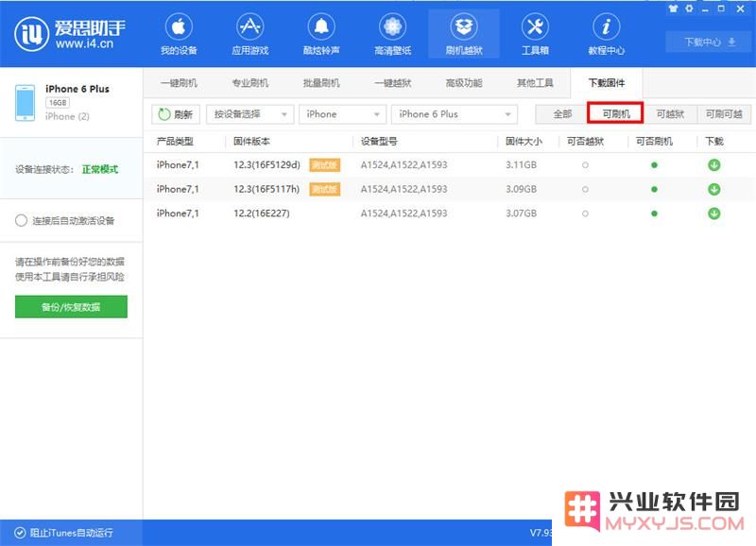Select firmware version 12.3(16F5117h) text
756x546 pixels.
coord(266,189)
